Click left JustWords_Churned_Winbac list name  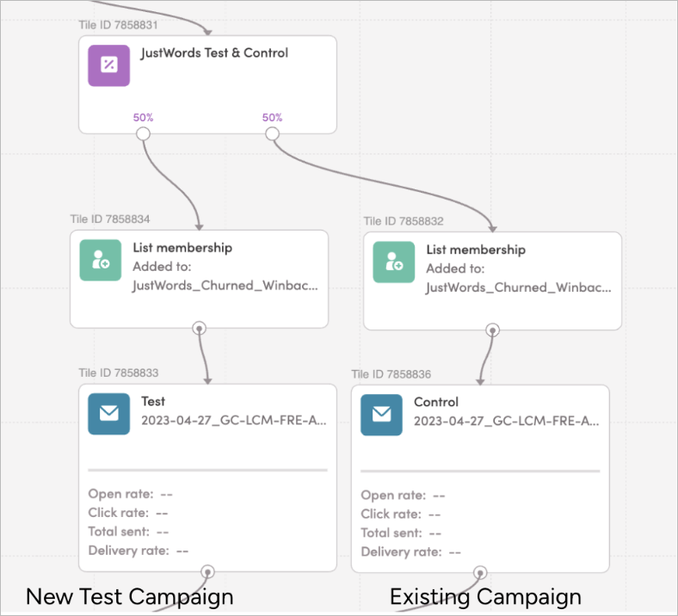[x=225, y=286]
